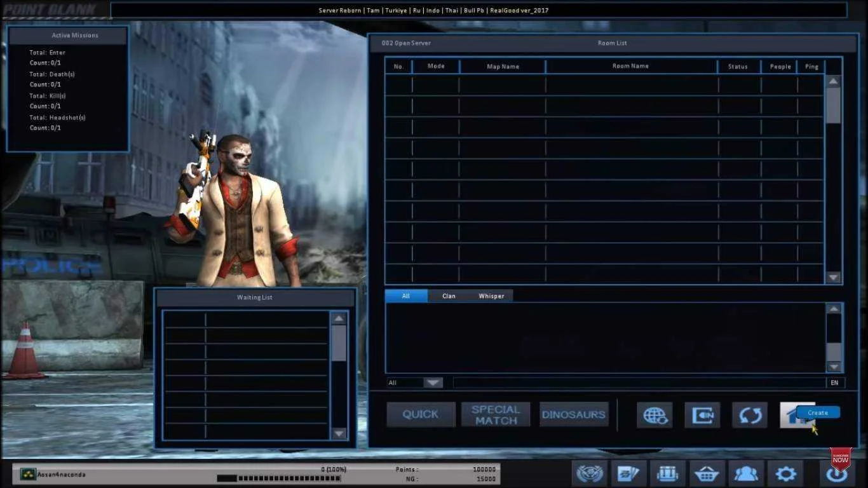Click the QUICK button
Viewport: 868px width, 488px height.
(421, 414)
